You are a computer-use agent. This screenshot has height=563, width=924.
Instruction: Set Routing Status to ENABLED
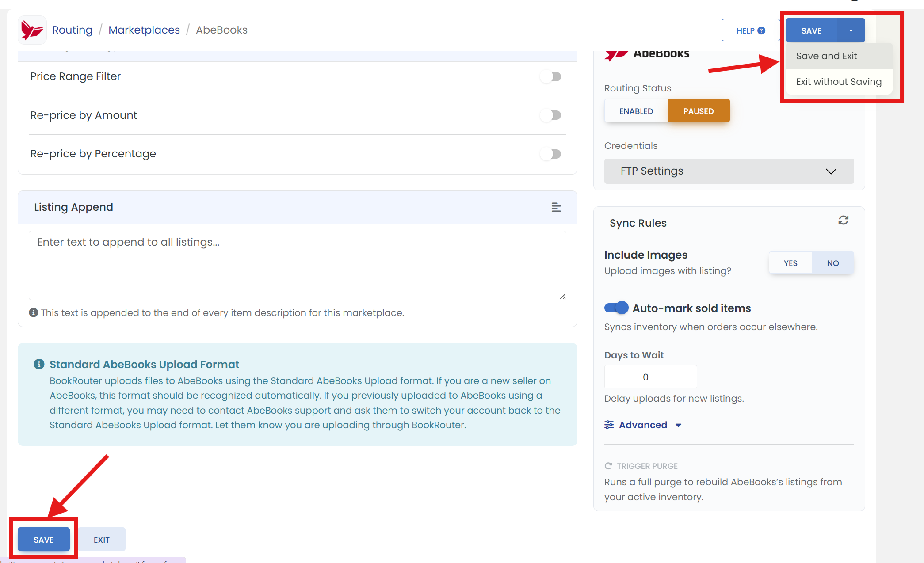point(636,111)
